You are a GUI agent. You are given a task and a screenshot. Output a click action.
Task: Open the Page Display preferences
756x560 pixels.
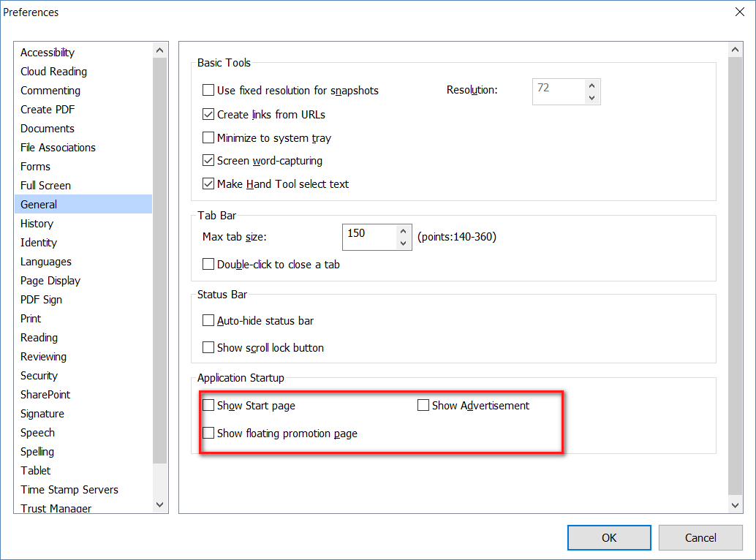(50, 281)
